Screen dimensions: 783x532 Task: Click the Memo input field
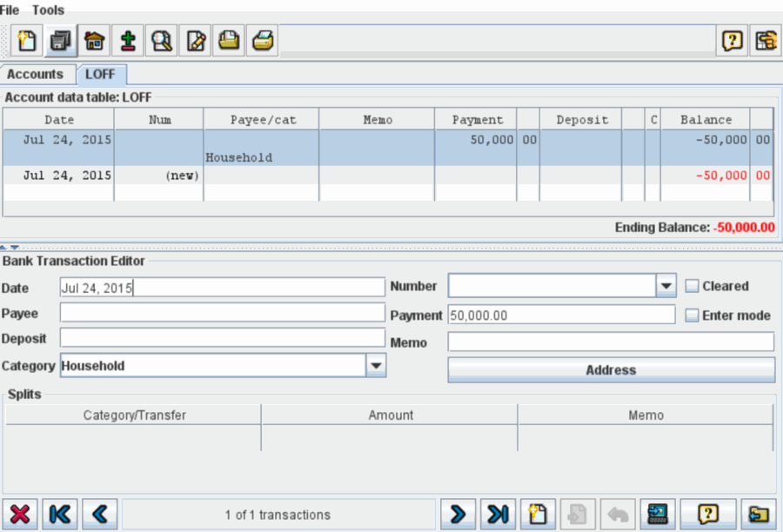[x=612, y=342]
